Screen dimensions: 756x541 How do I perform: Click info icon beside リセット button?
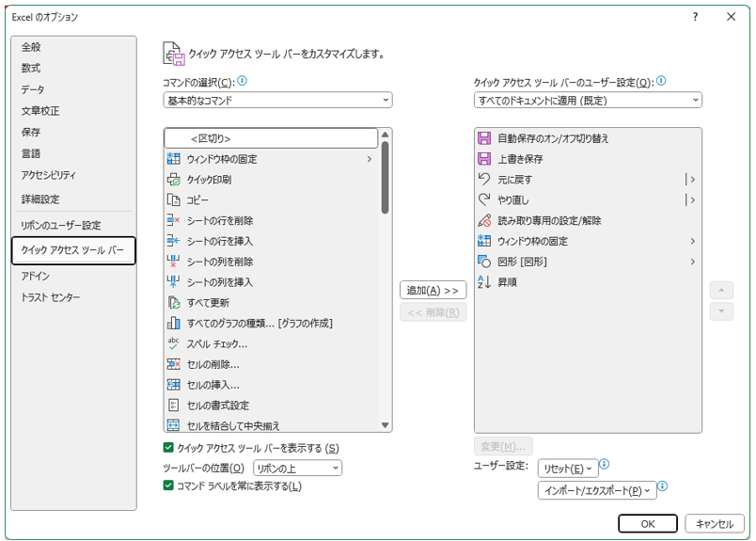click(604, 464)
